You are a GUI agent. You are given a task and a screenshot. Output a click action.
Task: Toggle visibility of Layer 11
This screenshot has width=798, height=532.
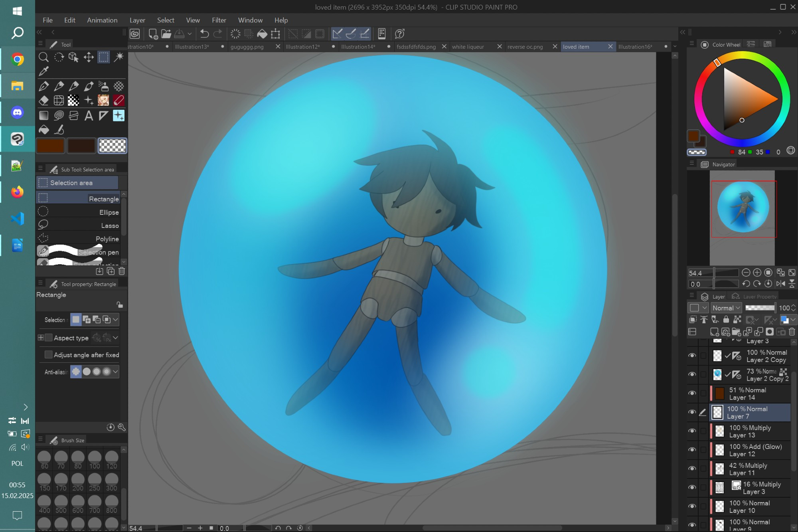pos(692,469)
